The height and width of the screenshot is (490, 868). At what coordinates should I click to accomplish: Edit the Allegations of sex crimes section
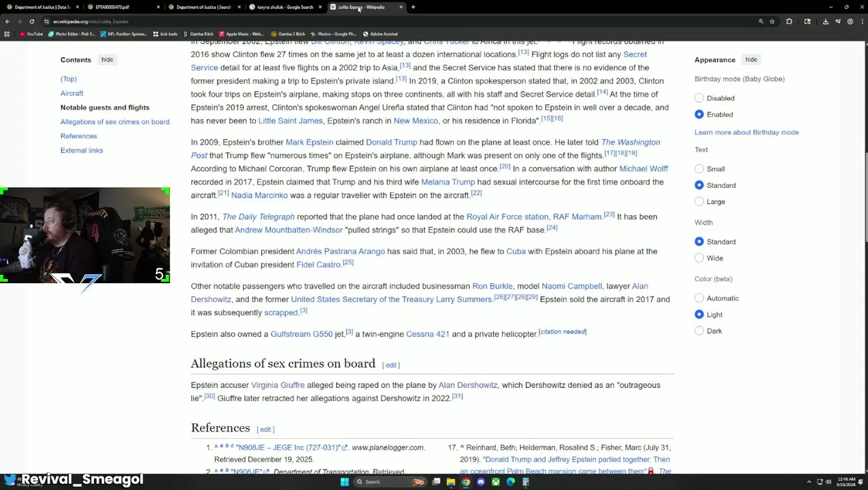pyautogui.click(x=390, y=365)
